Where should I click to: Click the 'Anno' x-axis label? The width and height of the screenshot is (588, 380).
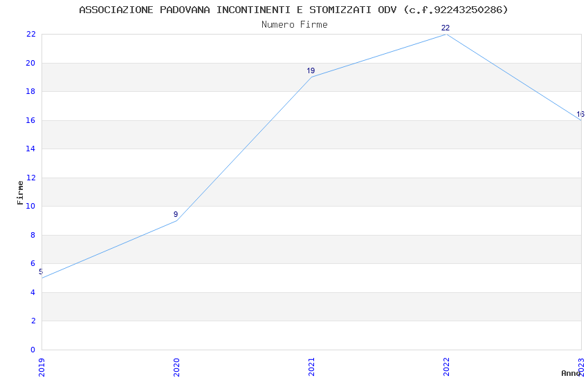point(571,373)
